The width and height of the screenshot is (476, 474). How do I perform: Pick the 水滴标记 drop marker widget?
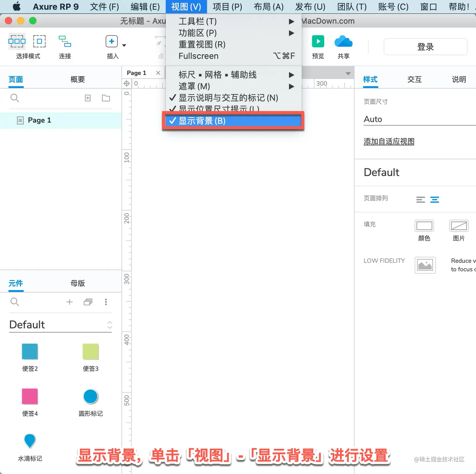30,441
